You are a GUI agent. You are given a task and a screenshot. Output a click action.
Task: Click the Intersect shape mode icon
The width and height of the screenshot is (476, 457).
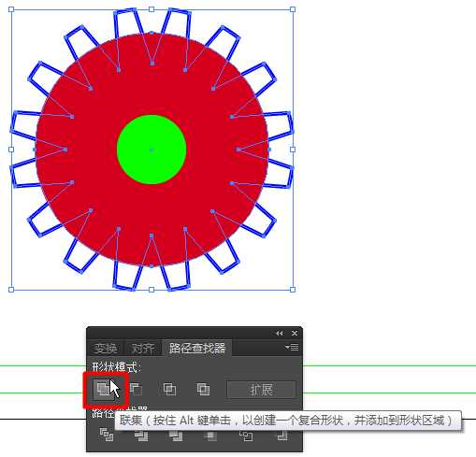(x=169, y=389)
